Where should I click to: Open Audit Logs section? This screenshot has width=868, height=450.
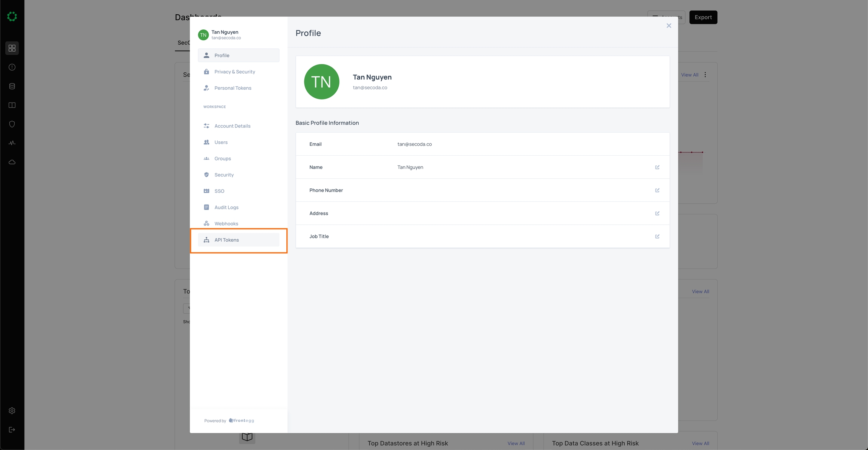pyautogui.click(x=226, y=207)
